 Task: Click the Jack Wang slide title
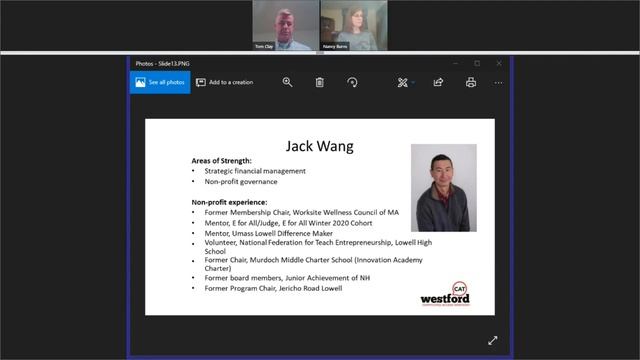tap(320, 146)
